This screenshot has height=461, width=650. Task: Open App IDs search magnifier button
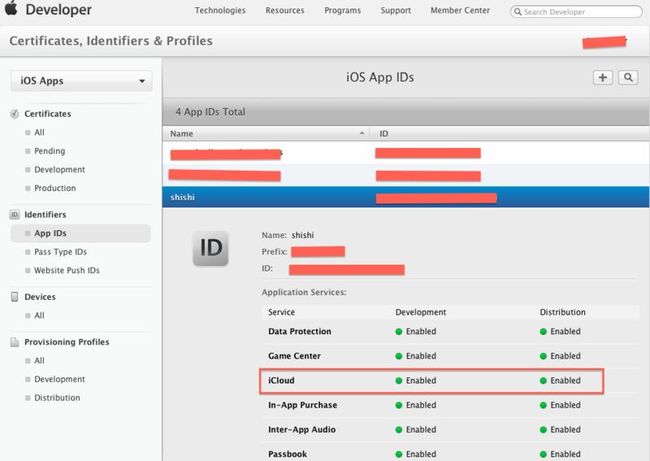click(x=628, y=77)
